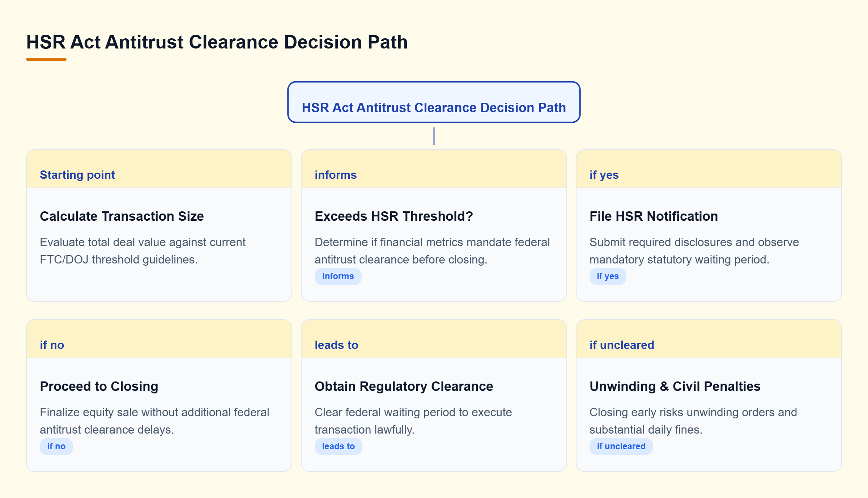
Task: Select the 'File HSR Notification' title
Action: click(x=654, y=216)
